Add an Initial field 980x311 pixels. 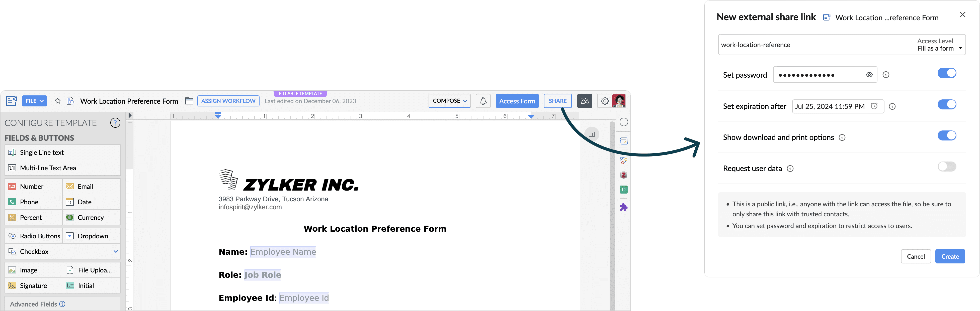point(92,286)
